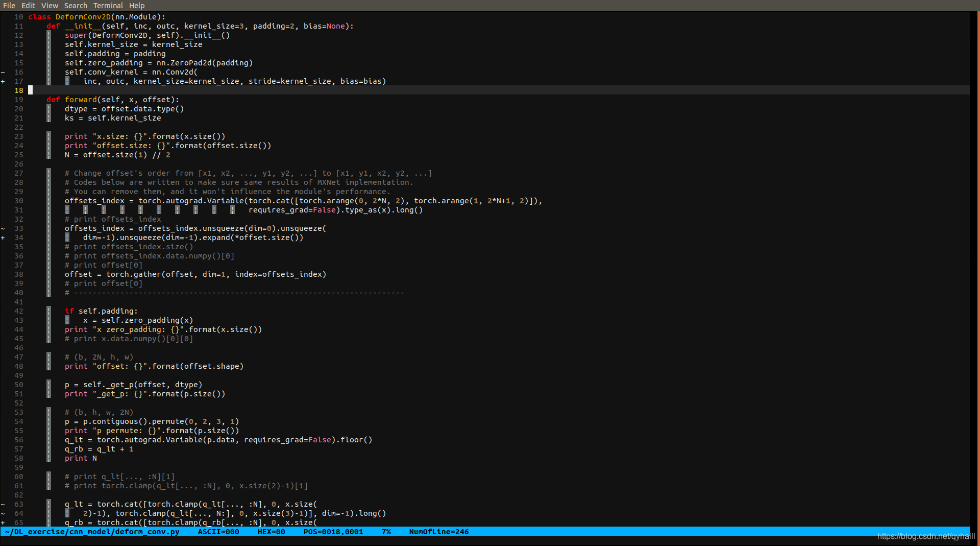Open the View menu

point(50,6)
